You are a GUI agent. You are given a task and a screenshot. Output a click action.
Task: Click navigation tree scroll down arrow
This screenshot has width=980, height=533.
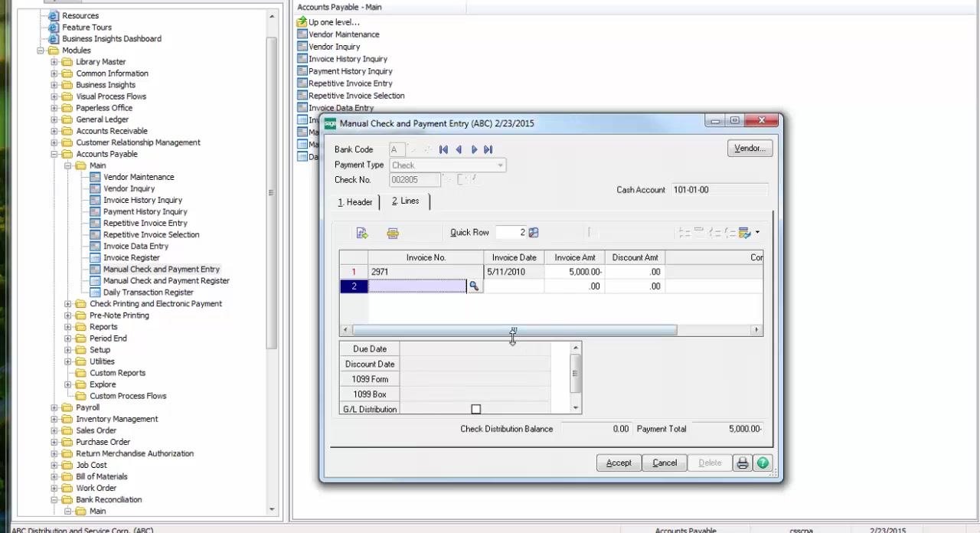(x=272, y=509)
